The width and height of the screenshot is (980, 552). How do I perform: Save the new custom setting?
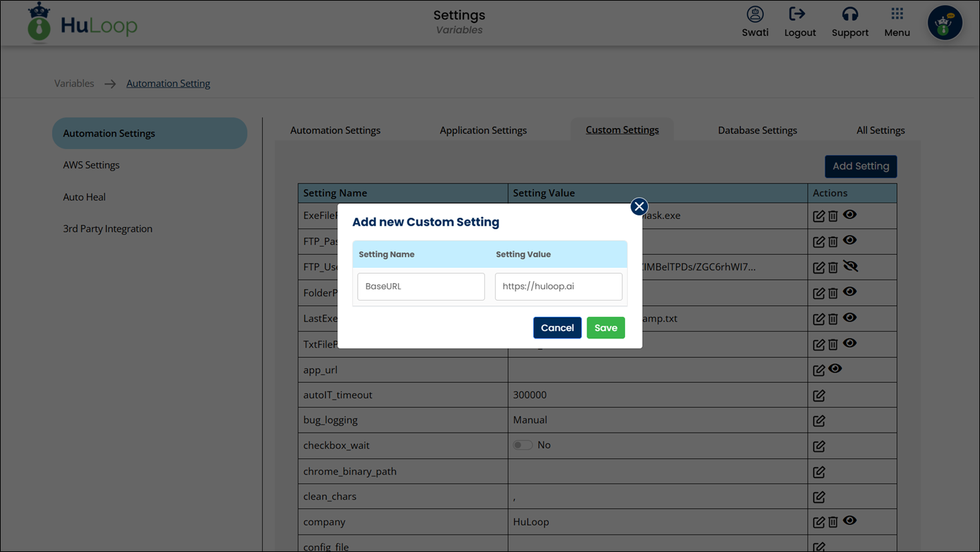pyautogui.click(x=606, y=328)
